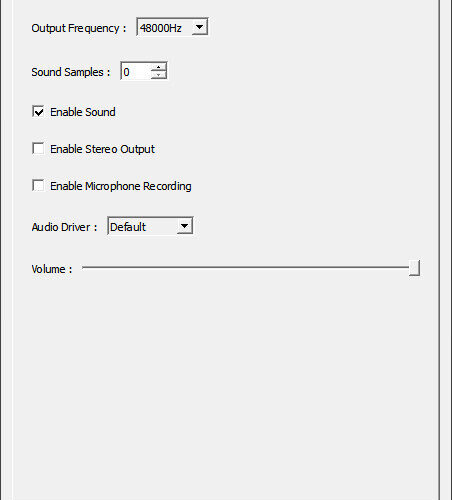Open the Audio Driver Default dropdown
452x500 pixels.
[x=150, y=226]
